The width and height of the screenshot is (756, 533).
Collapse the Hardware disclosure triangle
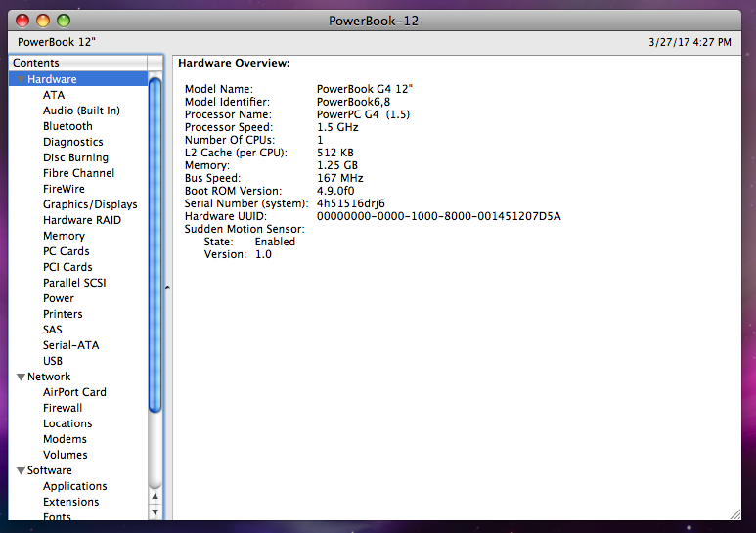coord(22,79)
